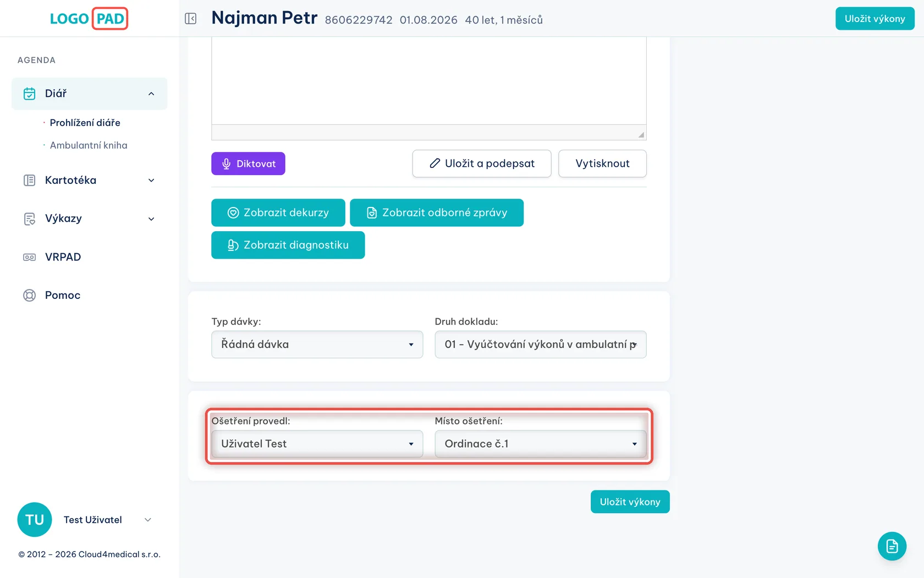Select Ošetření provedl dropdown
Image resolution: width=924 pixels, height=578 pixels.
317,444
